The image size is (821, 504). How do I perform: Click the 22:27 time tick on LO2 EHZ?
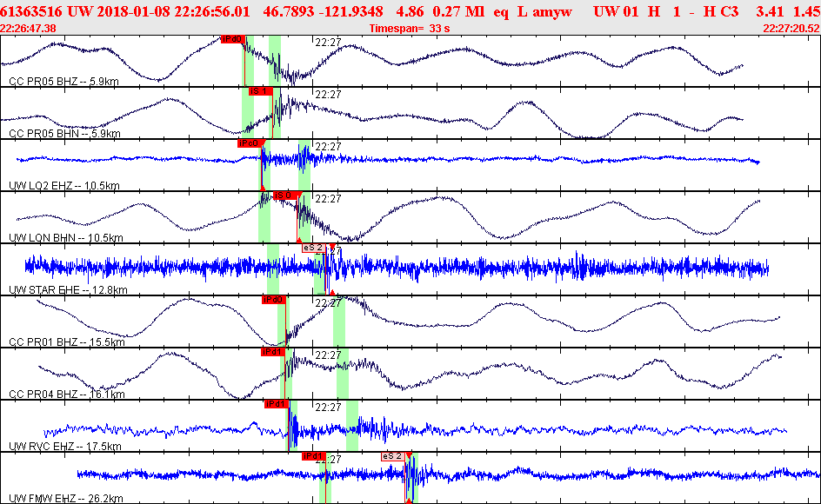click(328, 147)
